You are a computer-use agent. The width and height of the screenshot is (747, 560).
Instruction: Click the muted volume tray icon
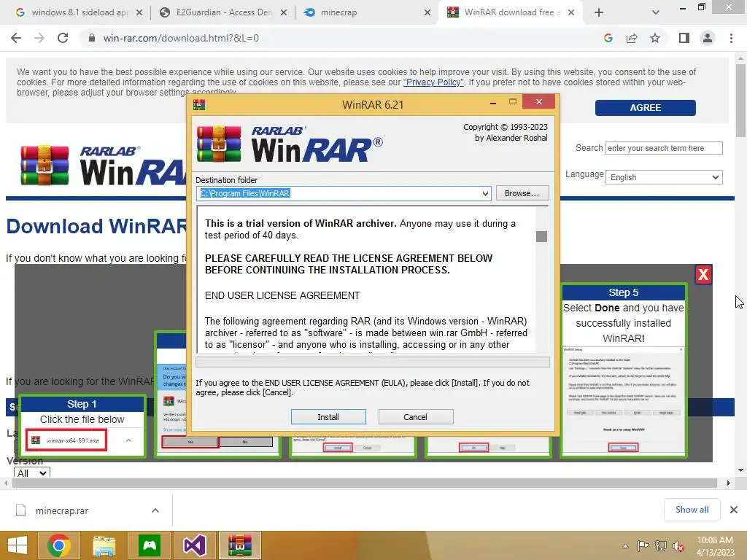[678, 546]
